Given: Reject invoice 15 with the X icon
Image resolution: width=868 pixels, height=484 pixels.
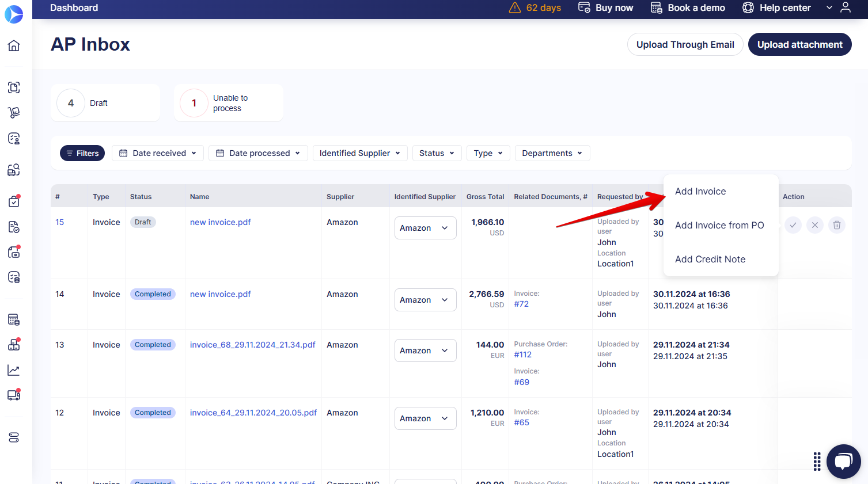Looking at the screenshot, I should coord(815,225).
